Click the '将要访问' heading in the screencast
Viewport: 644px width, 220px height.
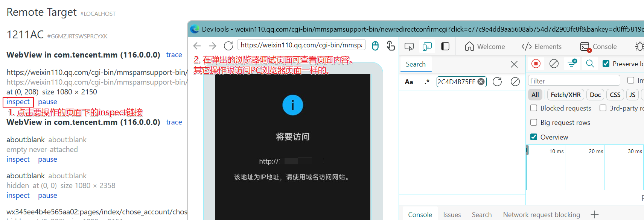292,137
